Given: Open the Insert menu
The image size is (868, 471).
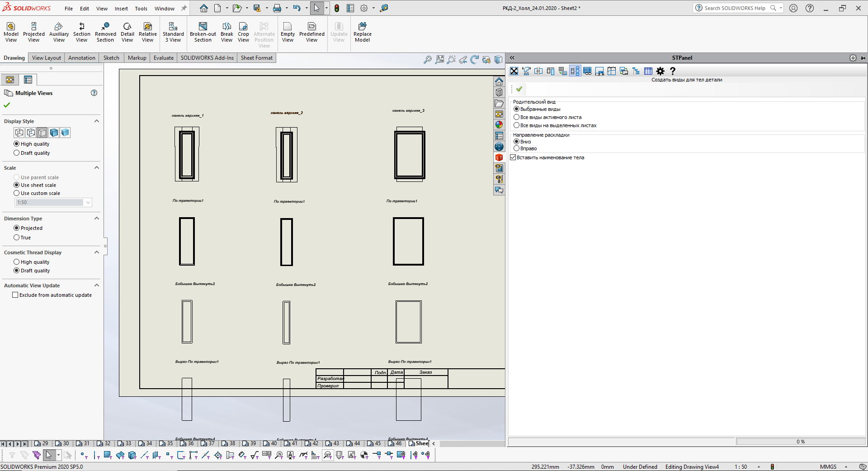Looking at the screenshot, I should 121,9.
